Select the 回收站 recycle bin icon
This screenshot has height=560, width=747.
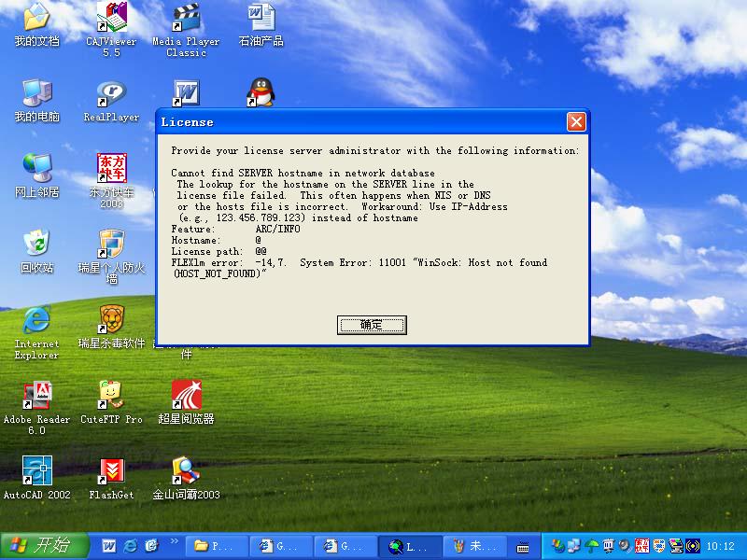pyautogui.click(x=36, y=251)
